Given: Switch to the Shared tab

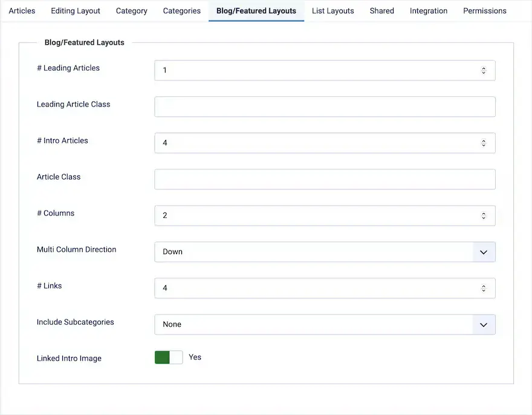Looking at the screenshot, I should [382, 11].
